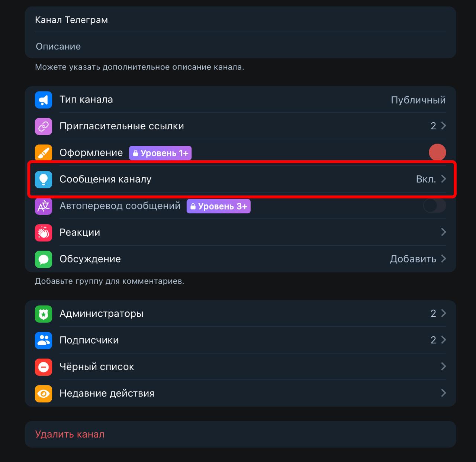Click the blue subscribers people icon
The width and height of the screenshot is (476, 462).
pos(44,340)
